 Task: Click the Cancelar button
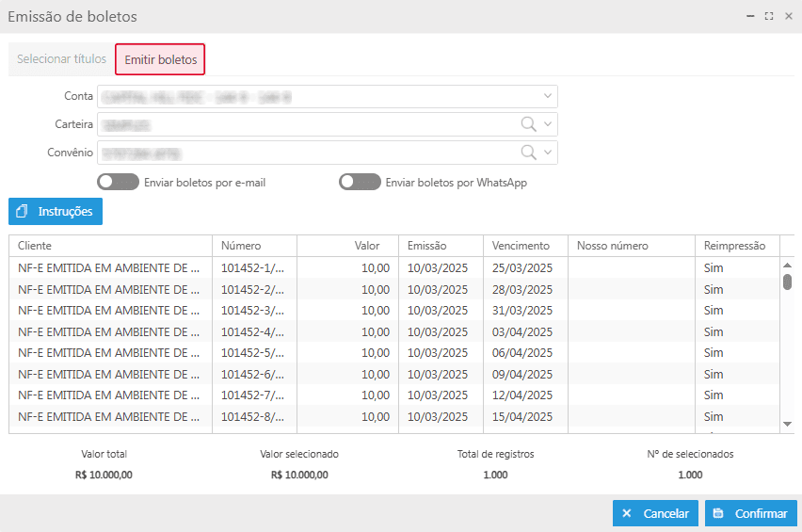click(x=655, y=513)
